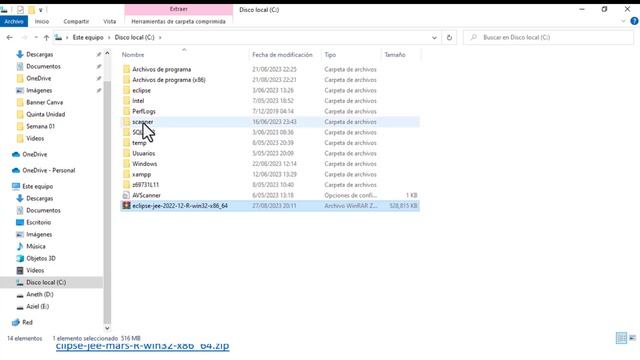Open quick access toolbar customize dropdown
Image resolution: width=640 pixels, height=360 pixels.
tap(40, 10)
